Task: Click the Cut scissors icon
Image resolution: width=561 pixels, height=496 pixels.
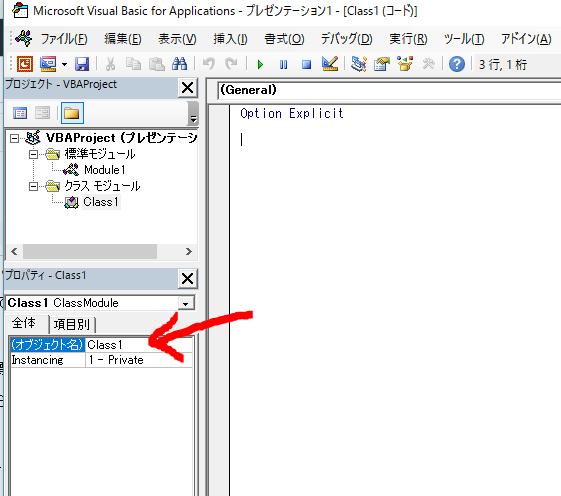Action: [x=110, y=64]
